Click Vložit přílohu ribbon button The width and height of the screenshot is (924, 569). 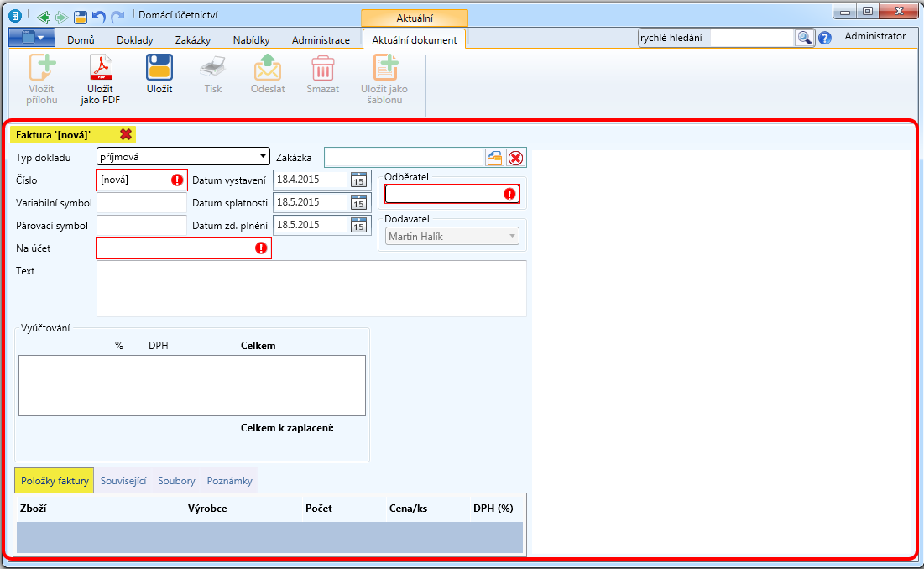point(42,79)
